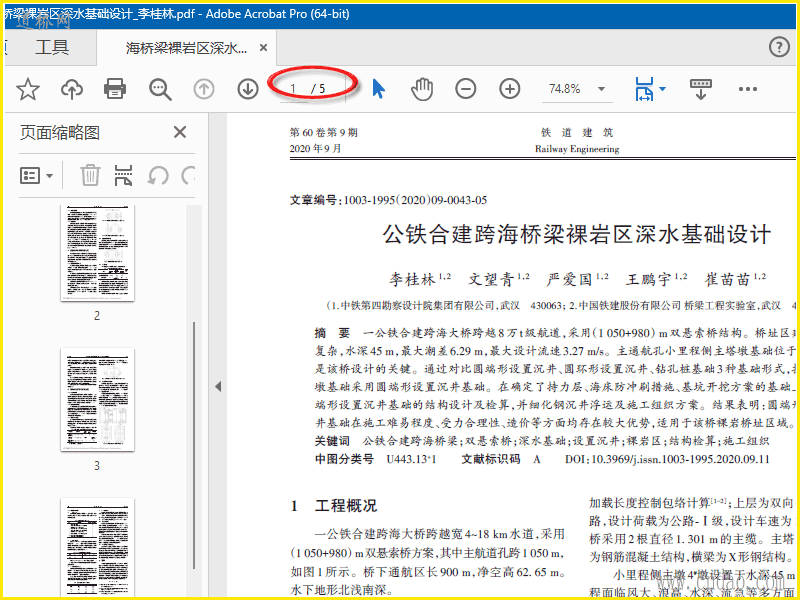The width and height of the screenshot is (800, 600).
Task: Click author name 李桂林
Action: coord(412,279)
